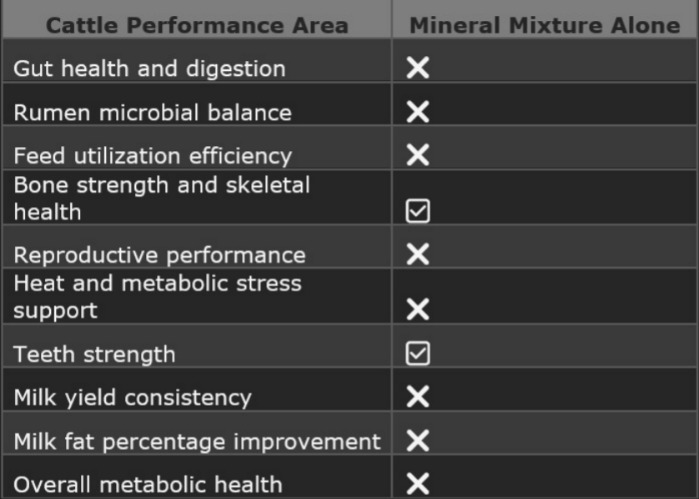Viewport: 699px width, 499px height.
Task: Select the Milk yield consistency text
Action: point(132,398)
